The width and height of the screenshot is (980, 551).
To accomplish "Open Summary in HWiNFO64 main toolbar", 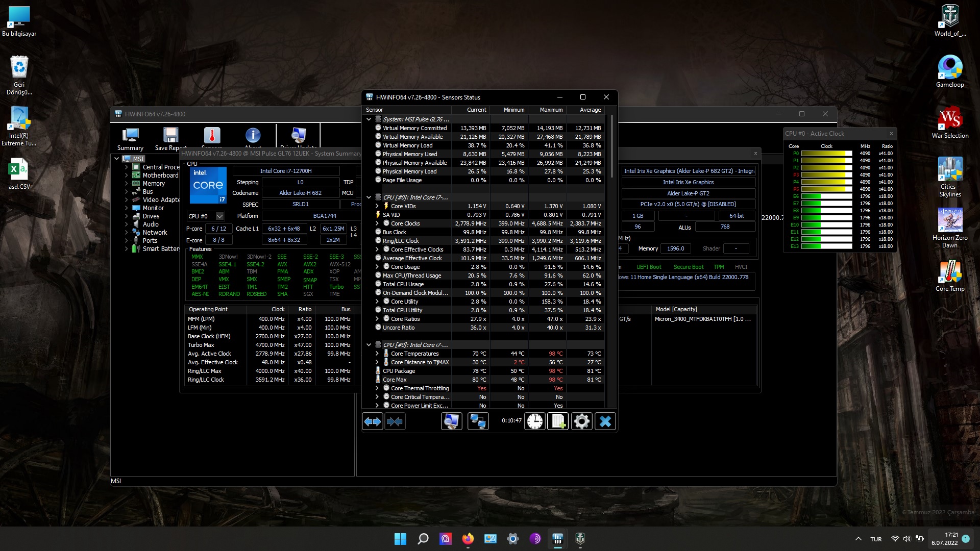I will [x=130, y=139].
